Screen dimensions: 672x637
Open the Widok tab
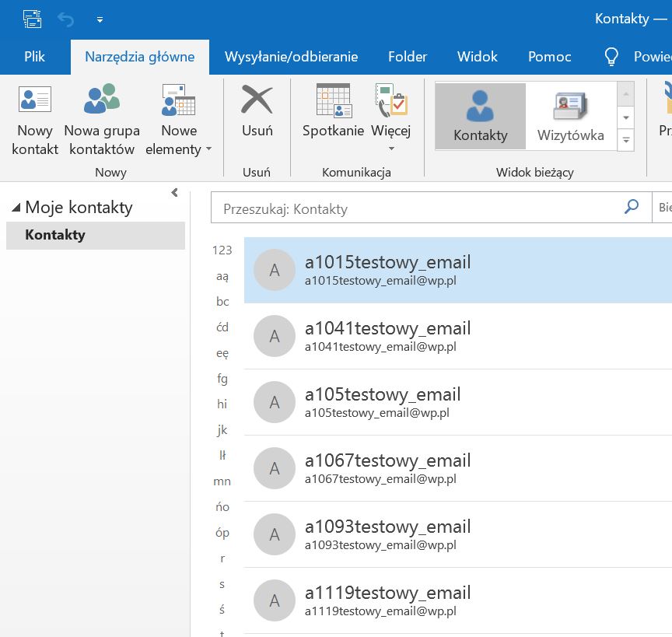[478, 57]
